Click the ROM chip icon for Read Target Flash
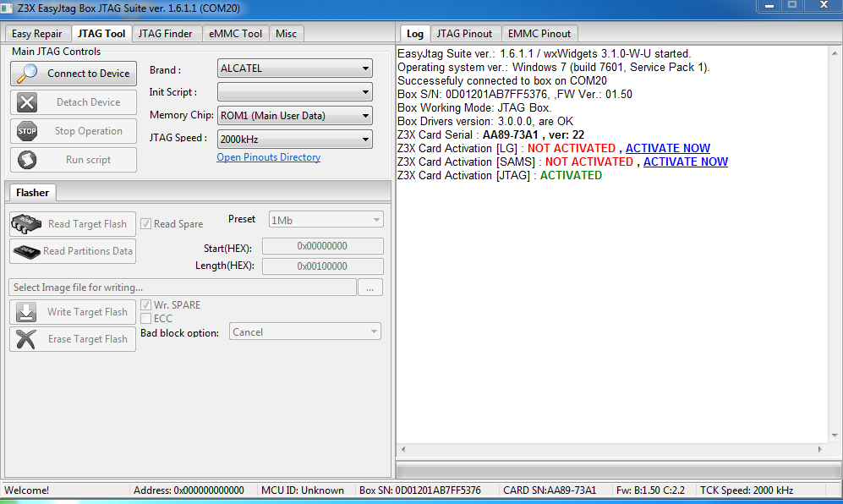 tap(26, 224)
